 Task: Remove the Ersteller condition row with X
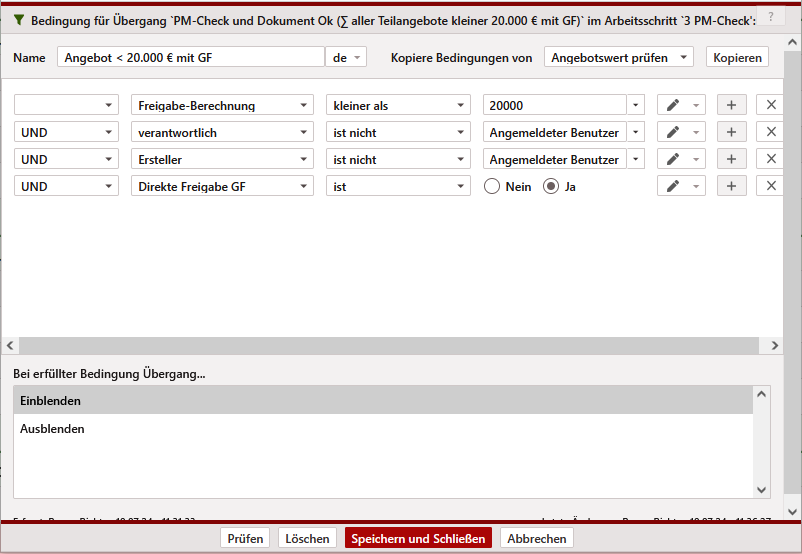tap(771, 159)
